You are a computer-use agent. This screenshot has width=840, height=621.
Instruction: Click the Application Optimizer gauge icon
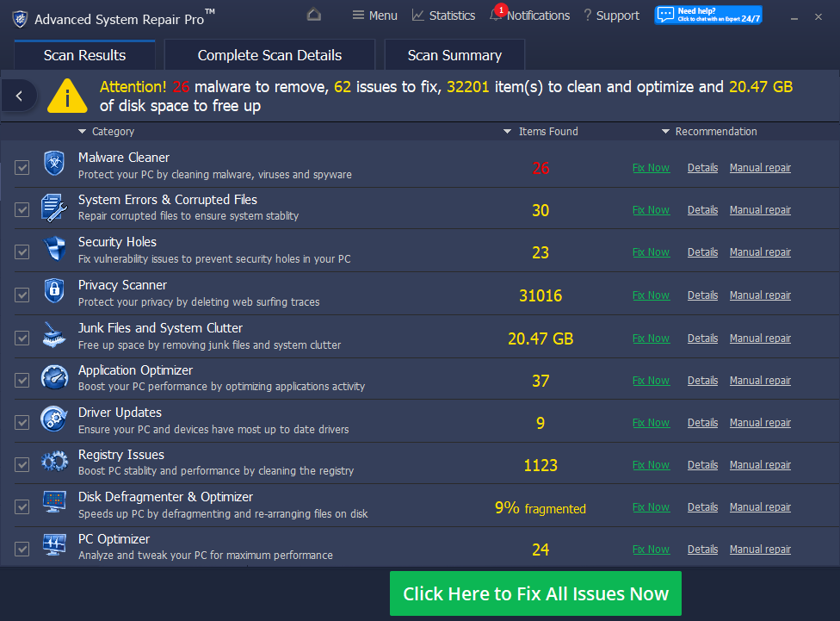click(54, 377)
